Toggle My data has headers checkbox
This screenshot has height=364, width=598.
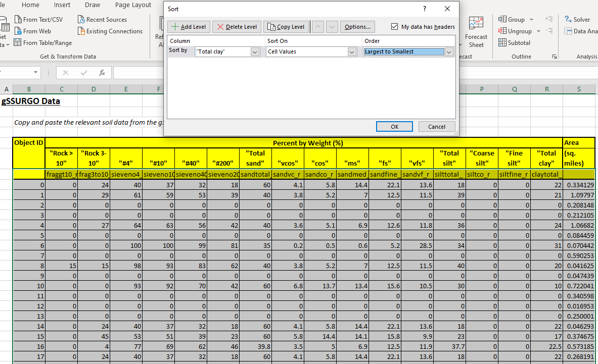pyautogui.click(x=395, y=27)
